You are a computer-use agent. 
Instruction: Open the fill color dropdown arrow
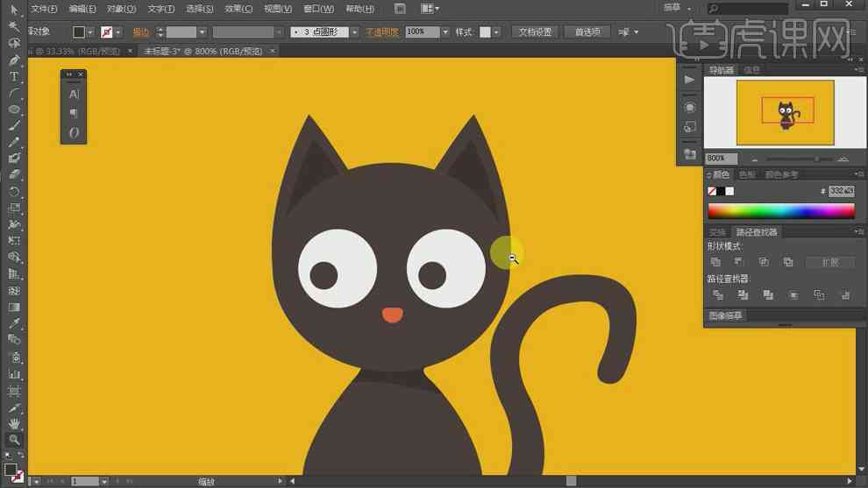pyautogui.click(x=90, y=32)
